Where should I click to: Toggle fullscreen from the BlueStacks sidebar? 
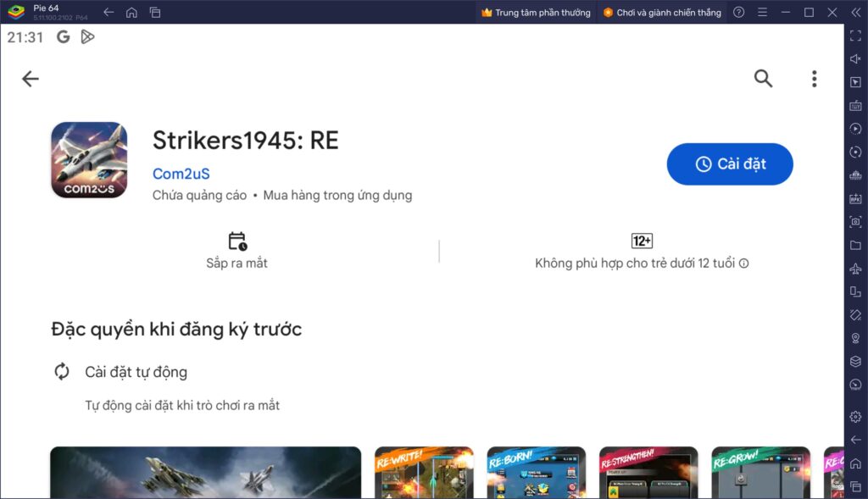854,35
